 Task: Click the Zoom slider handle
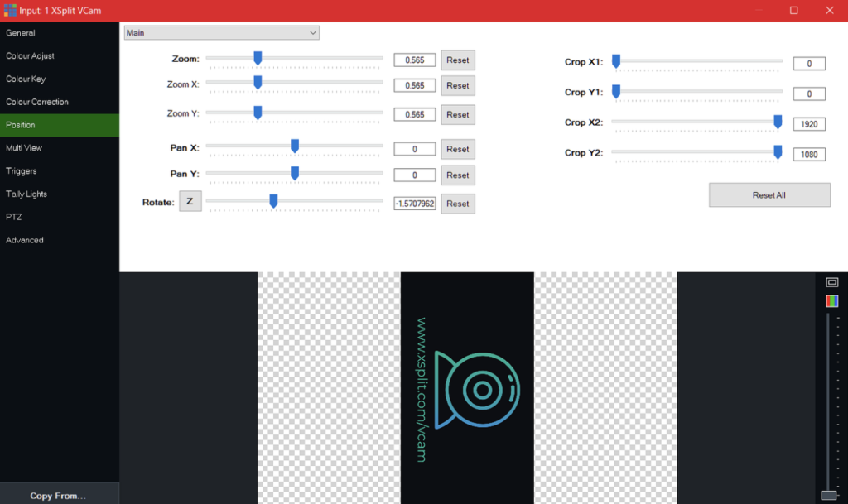258,58
